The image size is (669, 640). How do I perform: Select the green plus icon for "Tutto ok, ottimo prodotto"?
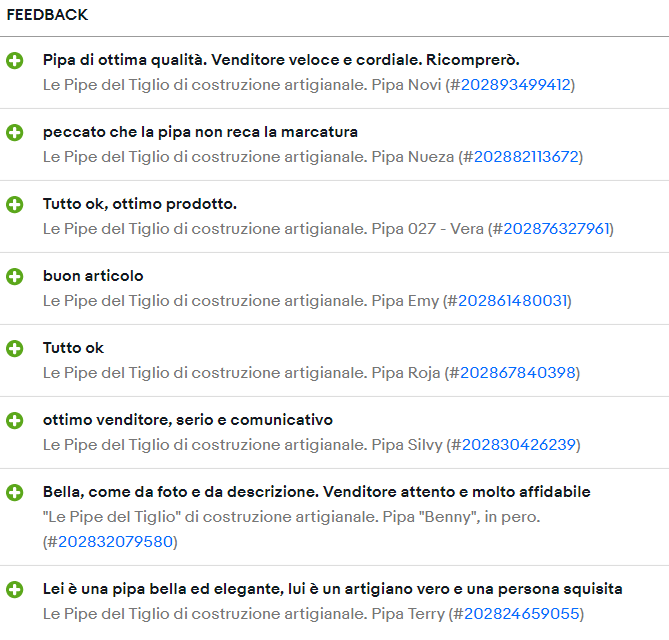coord(15,205)
